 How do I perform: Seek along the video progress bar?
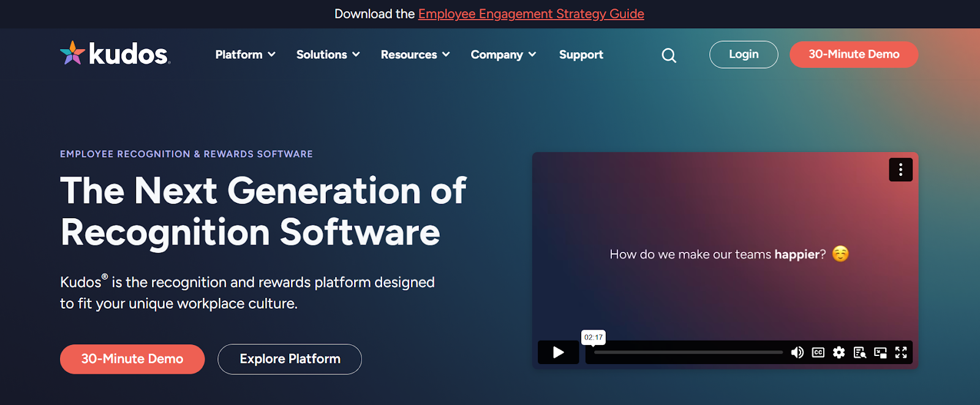(688, 352)
